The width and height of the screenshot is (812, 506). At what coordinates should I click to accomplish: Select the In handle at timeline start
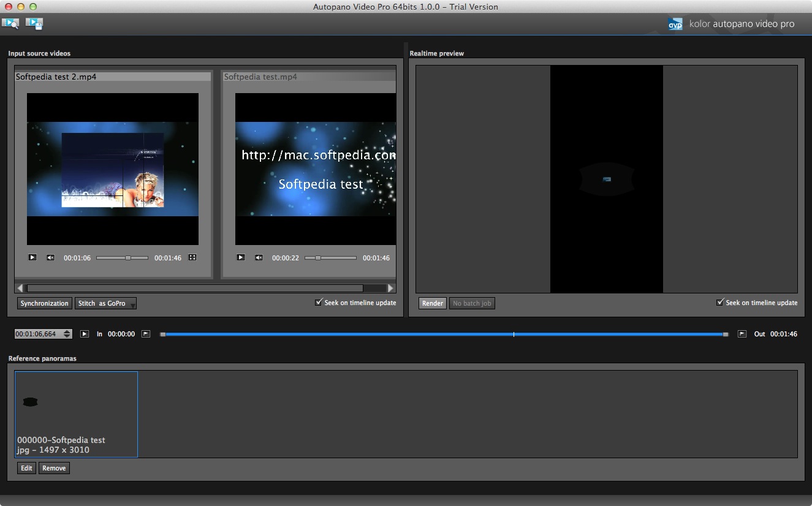[162, 334]
